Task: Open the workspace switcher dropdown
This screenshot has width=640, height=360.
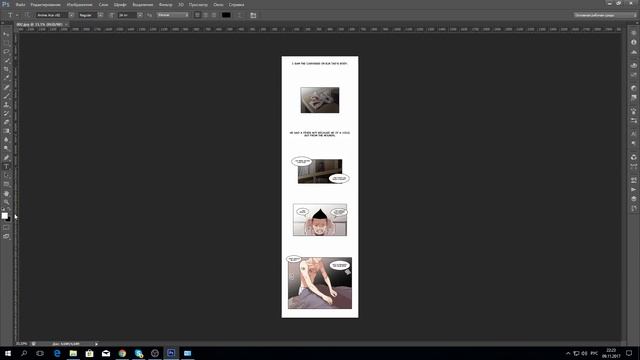Action: click(x=605, y=15)
